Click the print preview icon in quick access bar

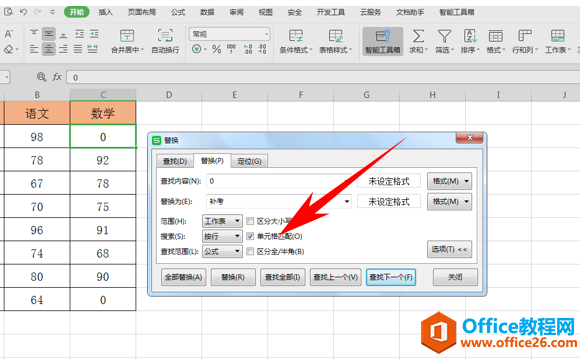pyautogui.click(x=8, y=12)
